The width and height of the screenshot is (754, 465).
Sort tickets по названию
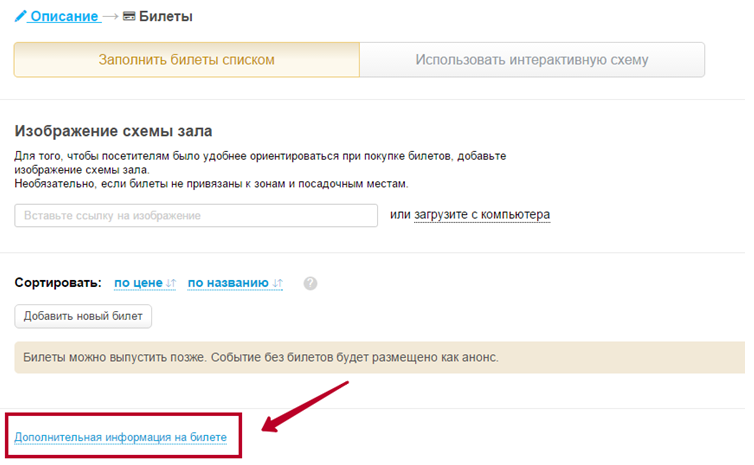(228, 283)
